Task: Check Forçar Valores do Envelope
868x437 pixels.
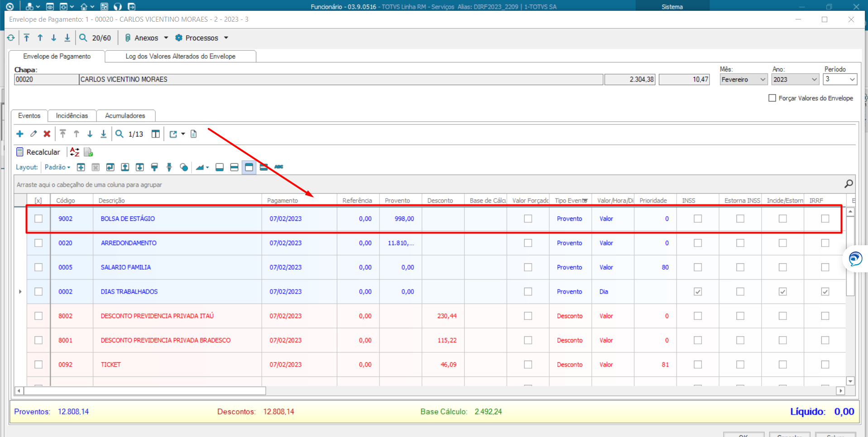Action: click(772, 98)
